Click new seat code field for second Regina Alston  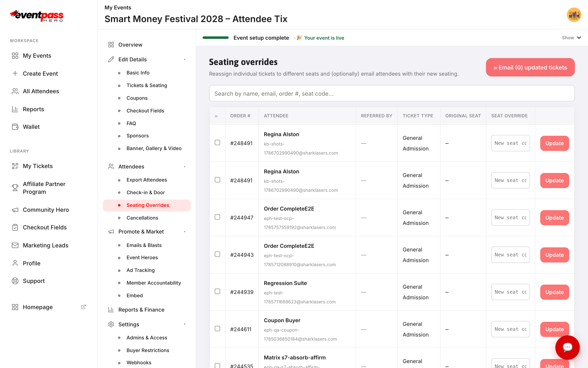click(x=510, y=180)
